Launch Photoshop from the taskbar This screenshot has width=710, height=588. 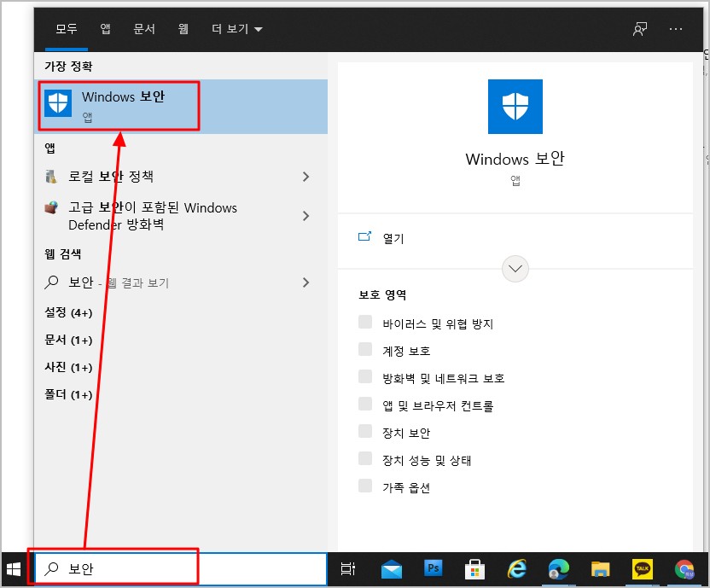point(433,568)
